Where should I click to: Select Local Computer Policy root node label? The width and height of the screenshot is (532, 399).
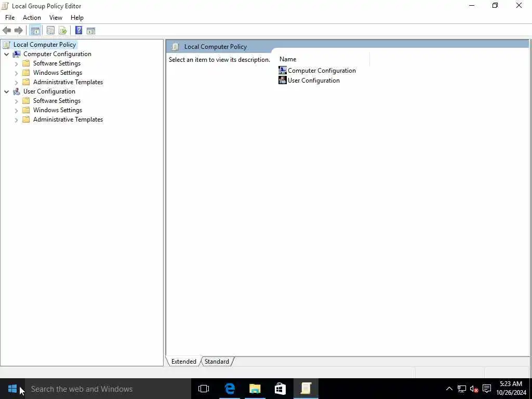[x=45, y=45]
